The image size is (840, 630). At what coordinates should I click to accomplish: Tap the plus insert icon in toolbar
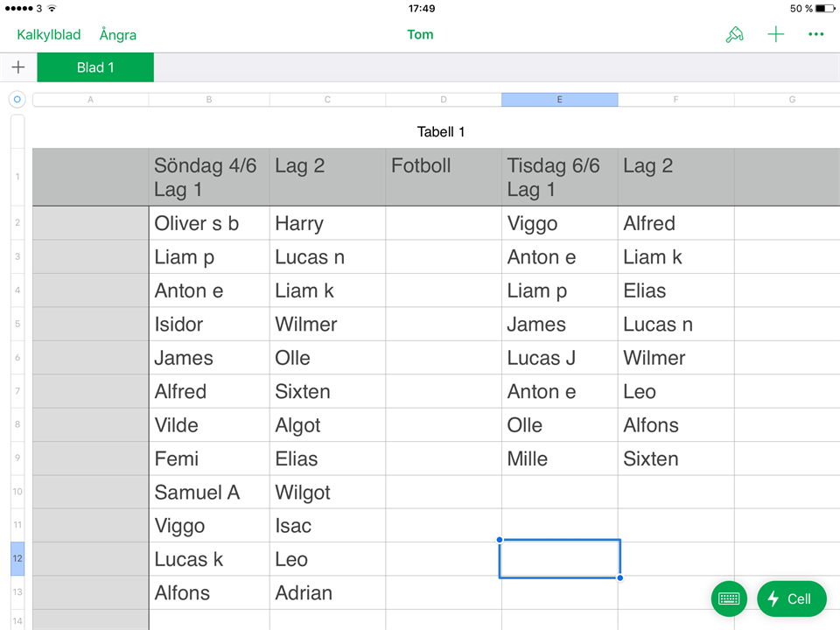pyautogui.click(x=775, y=35)
